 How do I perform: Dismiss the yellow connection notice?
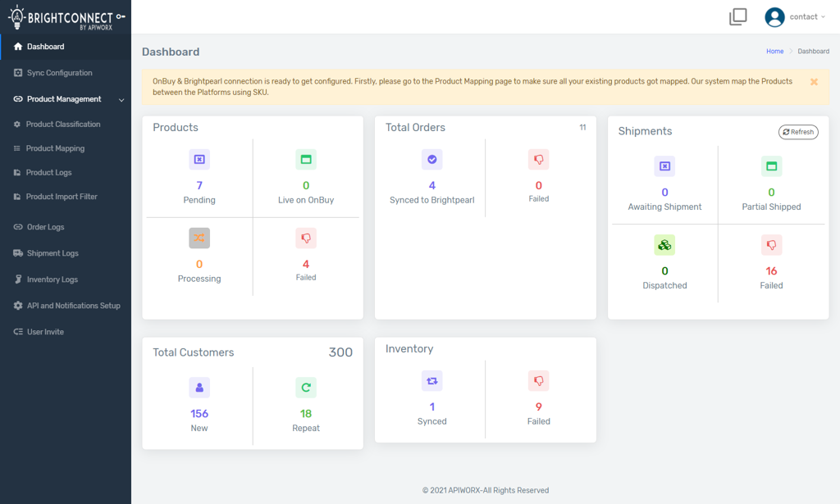coord(813,82)
